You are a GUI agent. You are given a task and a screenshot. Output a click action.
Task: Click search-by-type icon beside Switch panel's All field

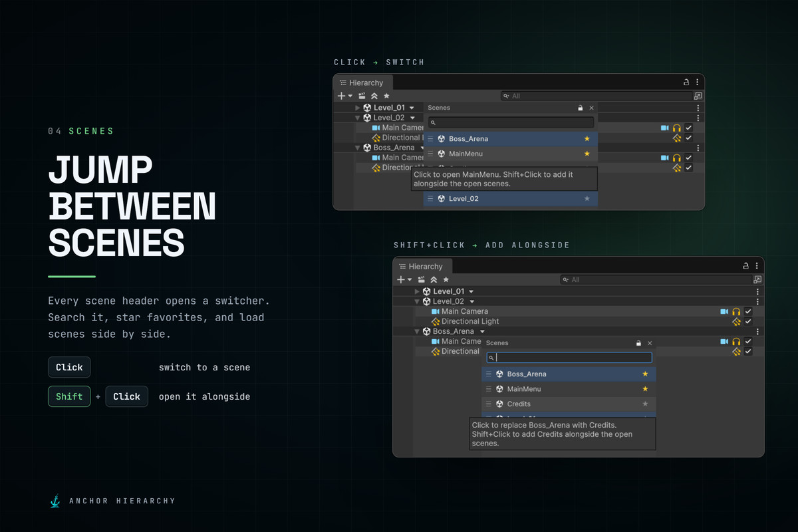pyautogui.click(x=698, y=96)
